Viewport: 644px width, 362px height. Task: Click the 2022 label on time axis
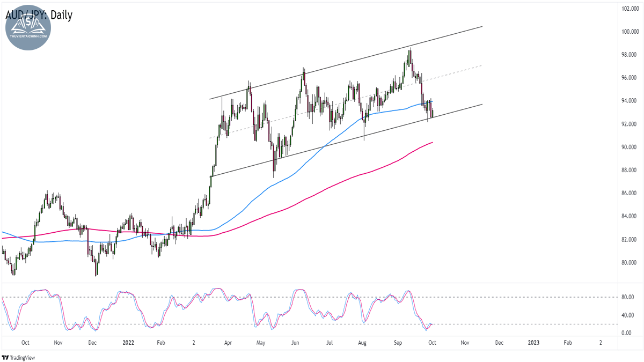pos(128,342)
